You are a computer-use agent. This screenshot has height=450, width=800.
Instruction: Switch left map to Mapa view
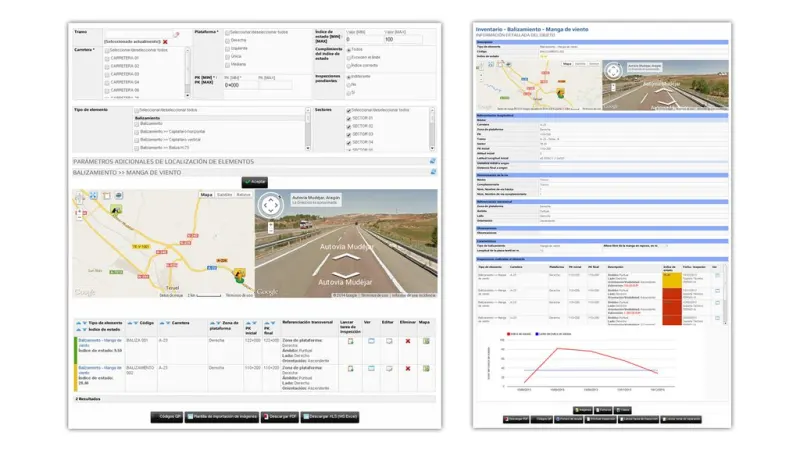[x=206, y=195]
